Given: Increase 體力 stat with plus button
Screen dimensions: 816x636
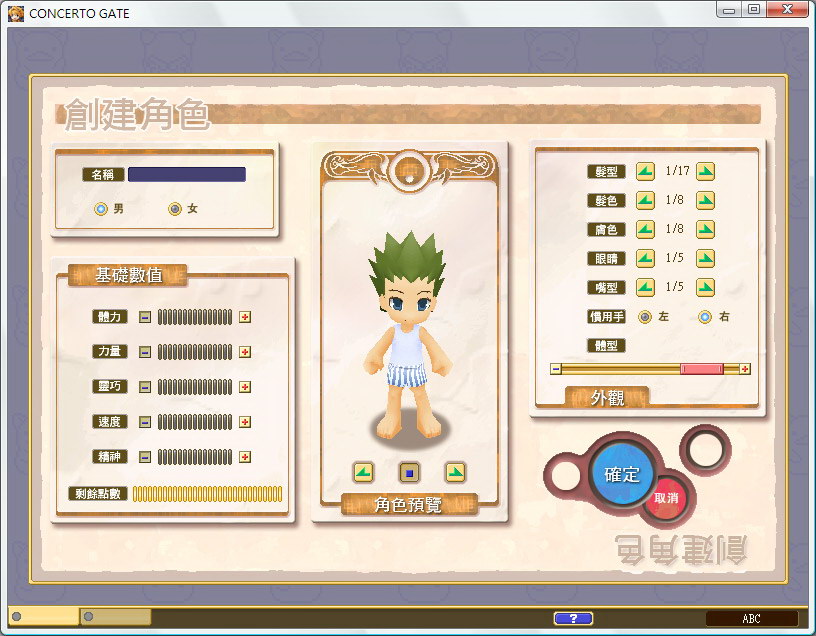Looking at the screenshot, I should 245,317.
